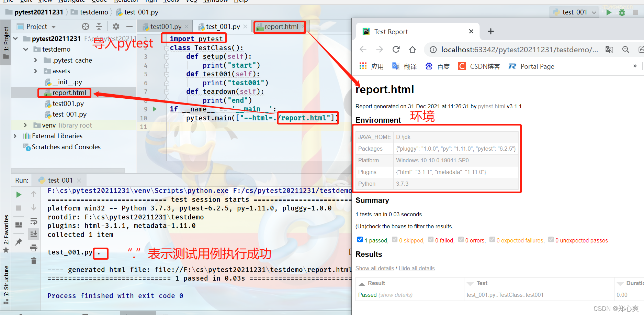
Task: Open Scratches and Consoles node
Action: 66,147
